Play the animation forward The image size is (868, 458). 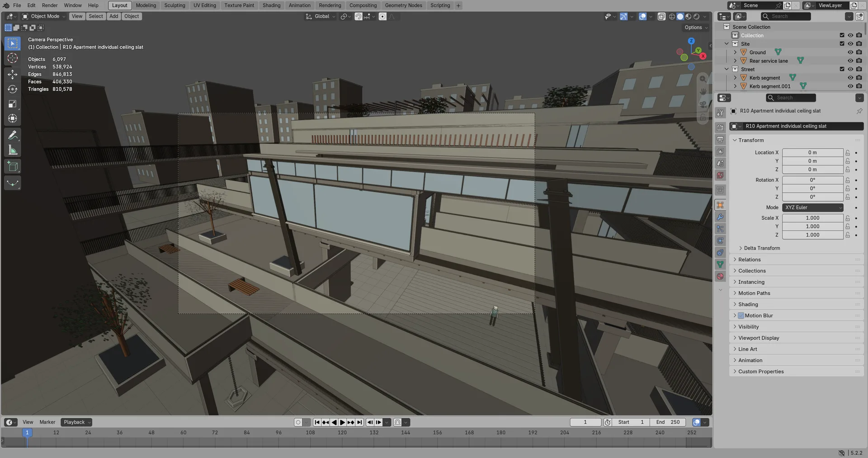click(343, 422)
